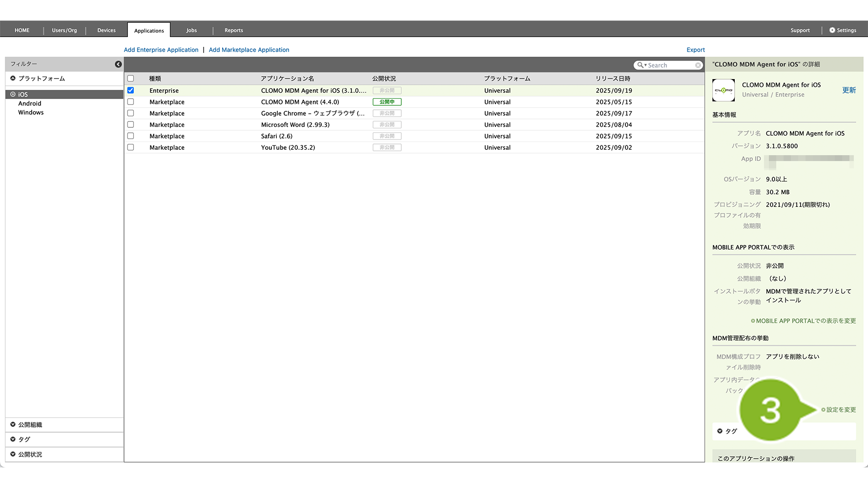The height and width of the screenshot is (488, 868).
Task: Click the unpublished status badge for YouTube
Action: [387, 147]
